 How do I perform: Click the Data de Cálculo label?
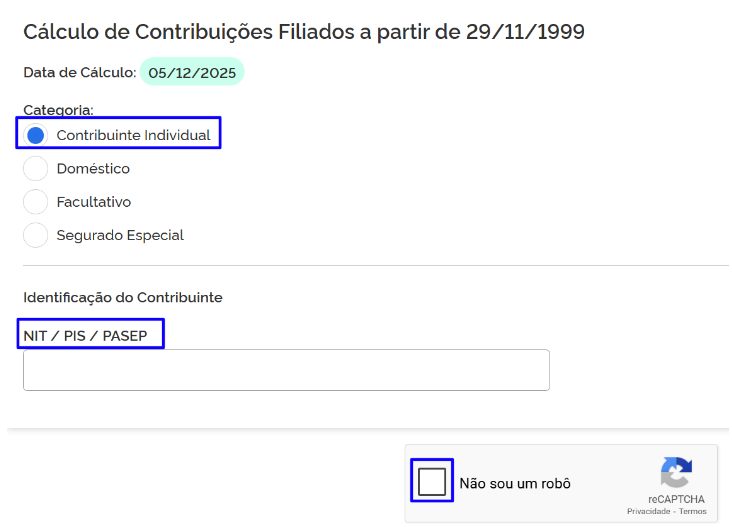click(79, 73)
